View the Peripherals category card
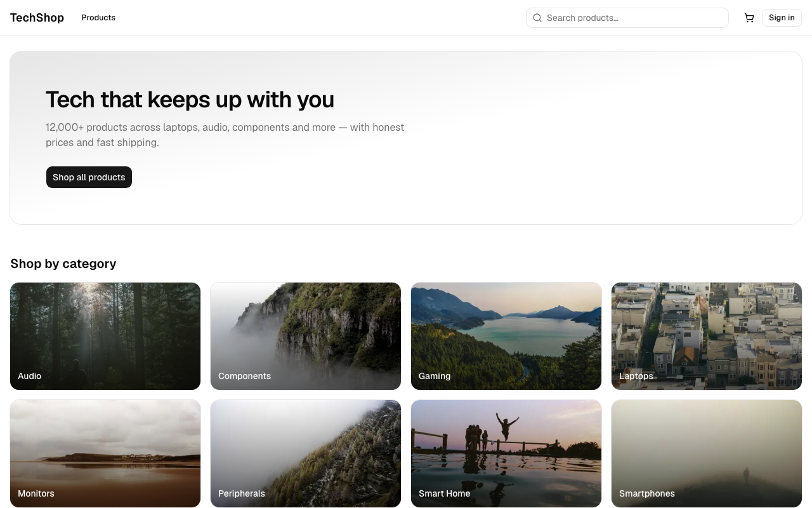This screenshot has height=508, width=812. [x=306, y=453]
